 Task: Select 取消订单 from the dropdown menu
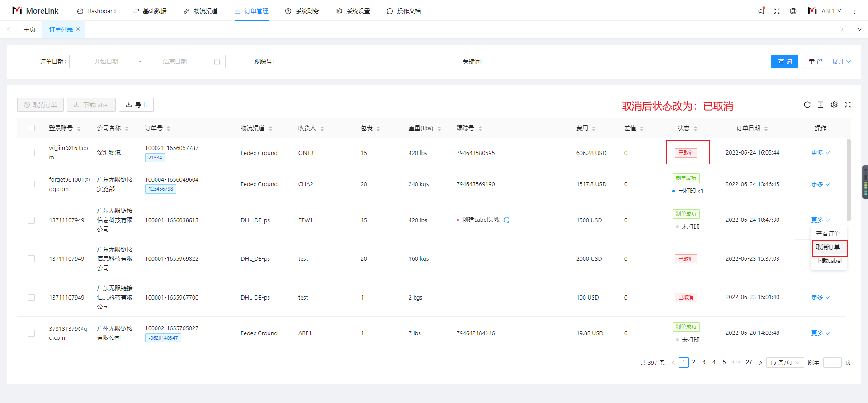(x=828, y=247)
